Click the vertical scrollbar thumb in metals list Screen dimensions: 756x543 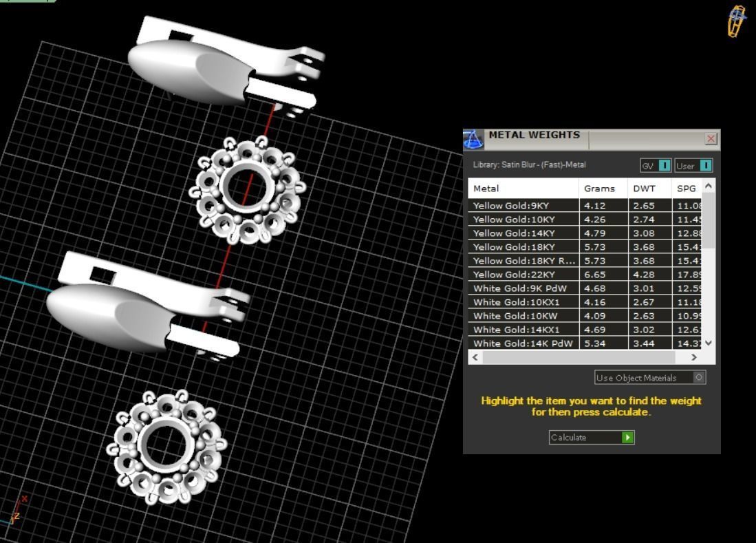tap(709, 220)
